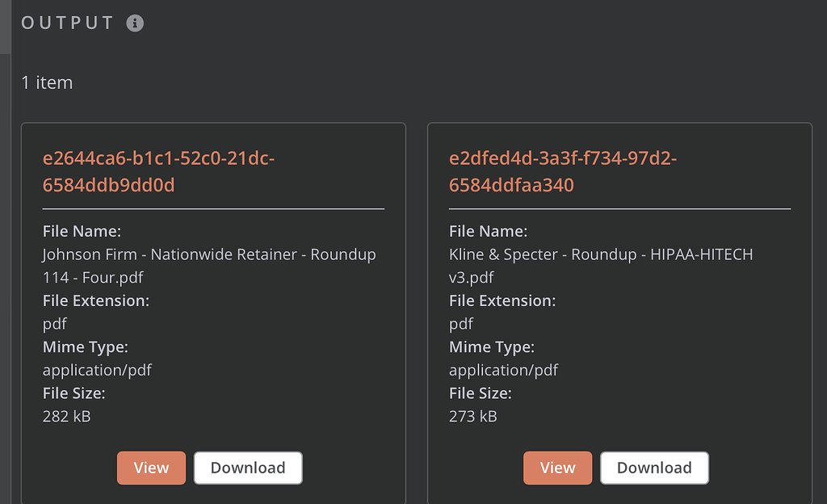Open the OUTPUT info tooltip icon
Viewport: 827px width, 504px height.
[136, 23]
